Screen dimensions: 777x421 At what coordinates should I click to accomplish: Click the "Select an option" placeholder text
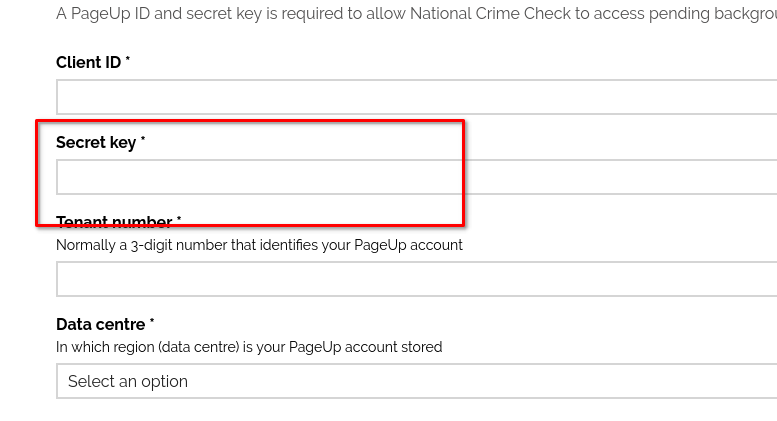[x=128, y=381]
